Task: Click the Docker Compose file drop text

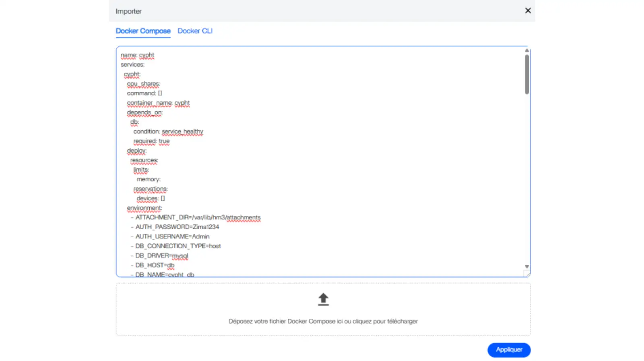Action: [x=323, y=321]
